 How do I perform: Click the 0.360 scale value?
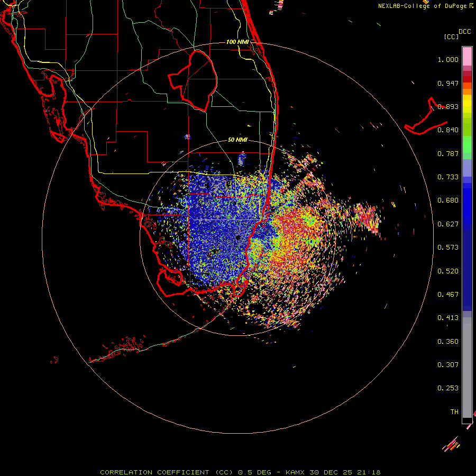[448, 342]
